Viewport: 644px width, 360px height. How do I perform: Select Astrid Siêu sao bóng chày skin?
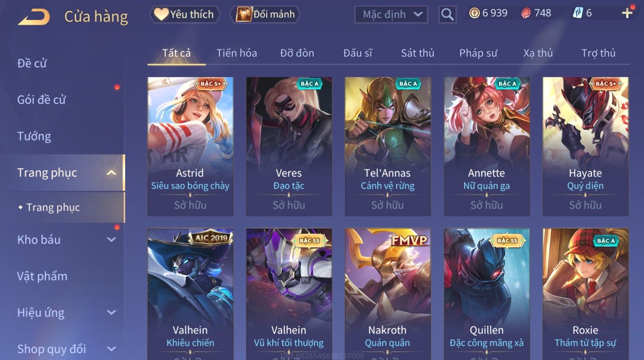coord(190,146)
